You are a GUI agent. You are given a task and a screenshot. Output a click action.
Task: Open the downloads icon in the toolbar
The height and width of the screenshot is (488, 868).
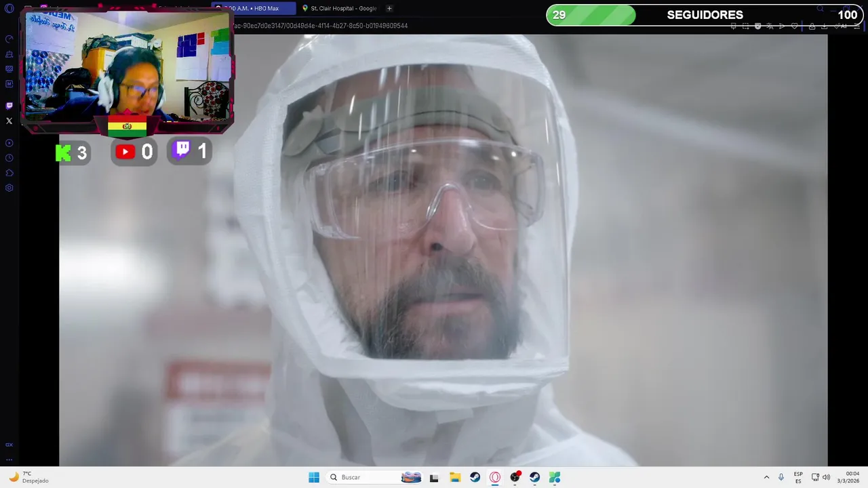tap(824, 26)
